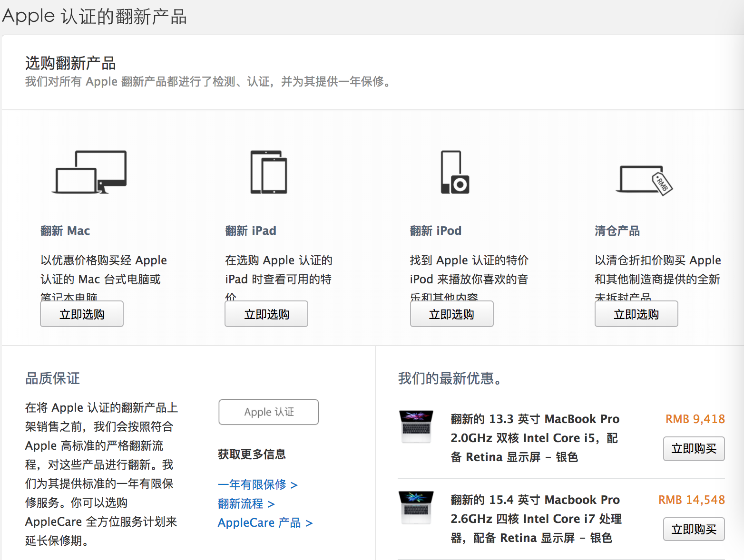Click the 获取更多信息 label
The width and height of the screenshot is (744, 560).
(x=252, y=454)
